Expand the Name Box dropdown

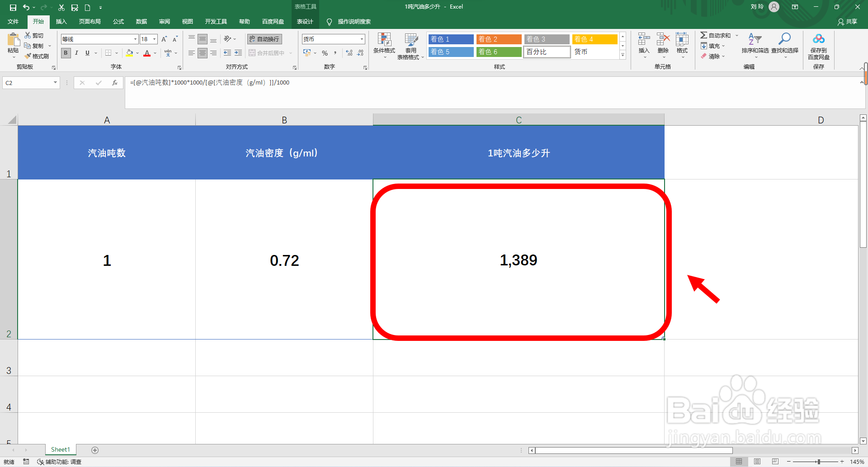coord(55,83)
